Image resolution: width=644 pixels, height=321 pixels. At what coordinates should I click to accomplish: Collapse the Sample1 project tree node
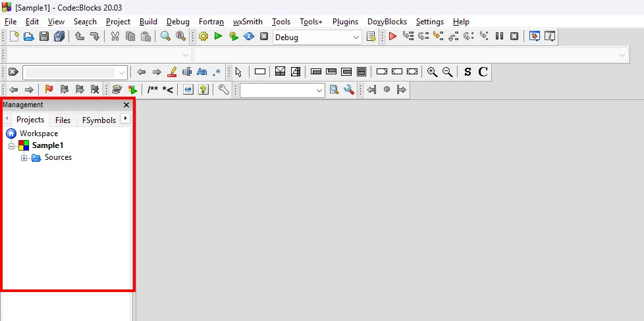(11, 146)
